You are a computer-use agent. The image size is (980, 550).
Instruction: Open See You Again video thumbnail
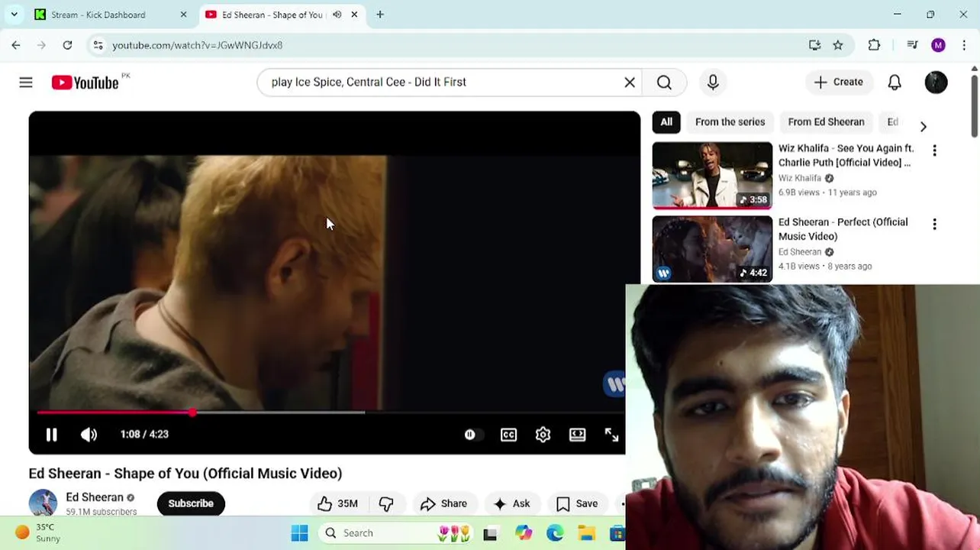point(712,175)
